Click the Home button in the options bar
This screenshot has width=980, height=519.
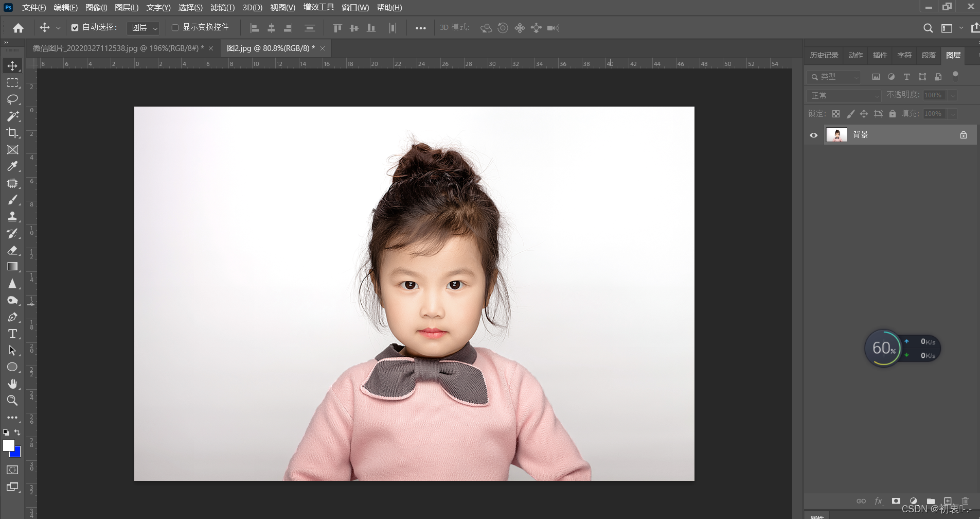pos(18,28)
